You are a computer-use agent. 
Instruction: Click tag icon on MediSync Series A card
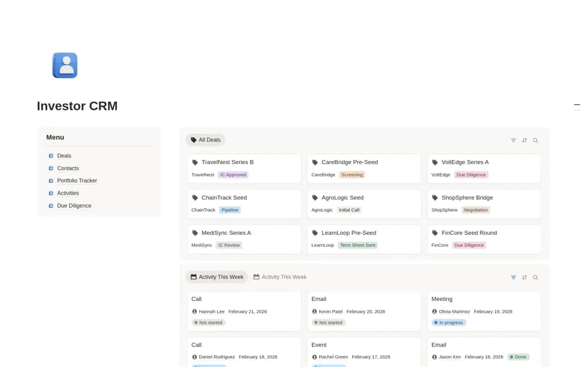click(195, 233)
